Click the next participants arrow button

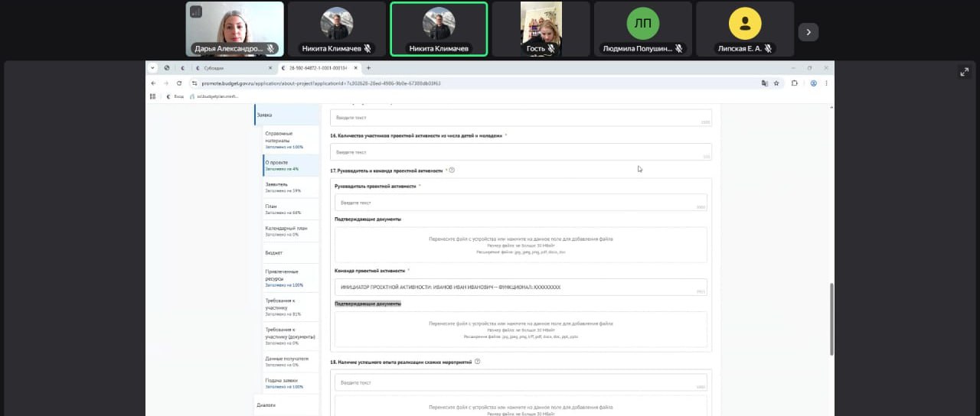[x=808, y=32]
